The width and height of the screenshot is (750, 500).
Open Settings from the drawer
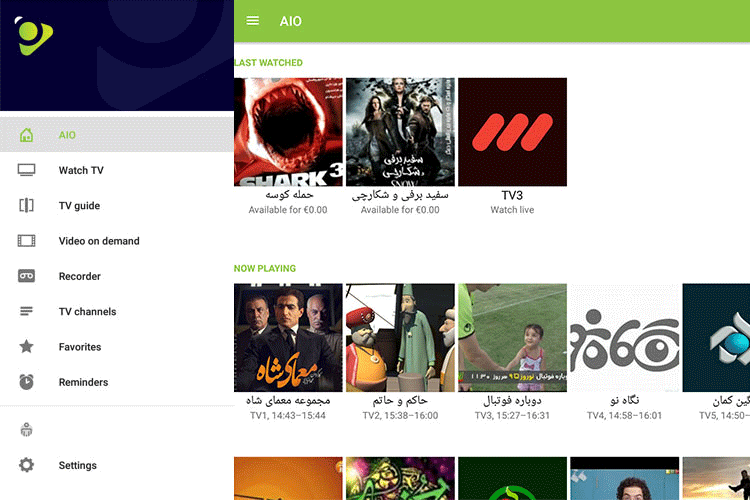[117, 465]
